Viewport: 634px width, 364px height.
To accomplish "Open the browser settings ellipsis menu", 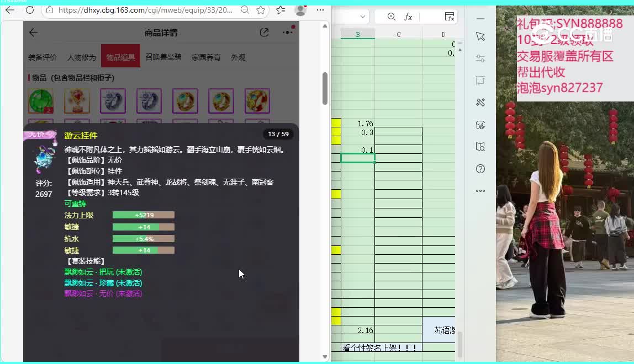I will pyautogui.click(x=320, y=10).
